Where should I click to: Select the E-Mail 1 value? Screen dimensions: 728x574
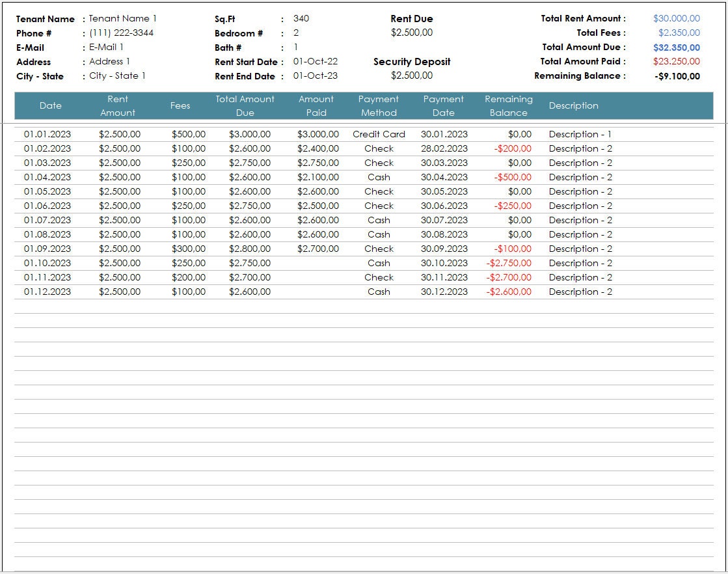(106, 48)
